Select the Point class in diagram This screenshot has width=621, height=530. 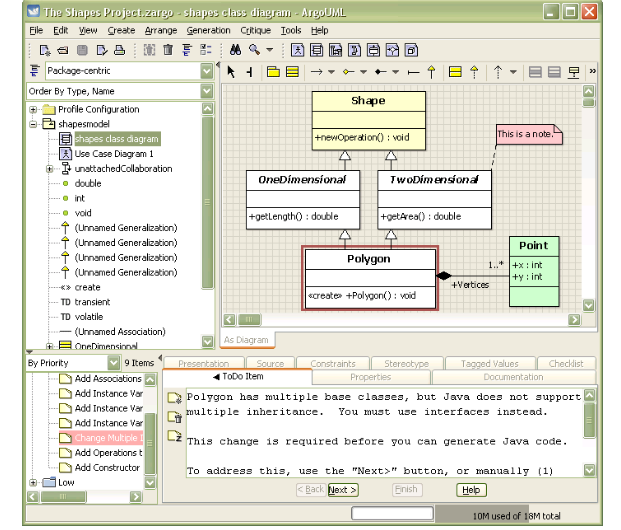[x=534, y=272]
